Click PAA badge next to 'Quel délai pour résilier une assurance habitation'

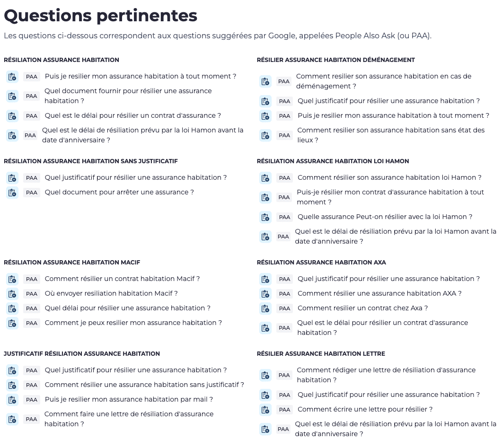pyautogui.click(x=32, y=308)
